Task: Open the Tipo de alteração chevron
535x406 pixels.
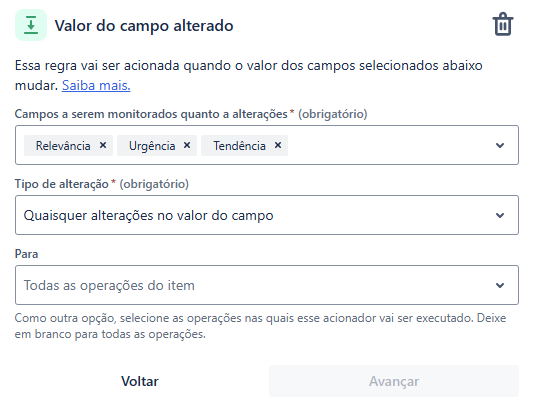Action: click(500, 215)
